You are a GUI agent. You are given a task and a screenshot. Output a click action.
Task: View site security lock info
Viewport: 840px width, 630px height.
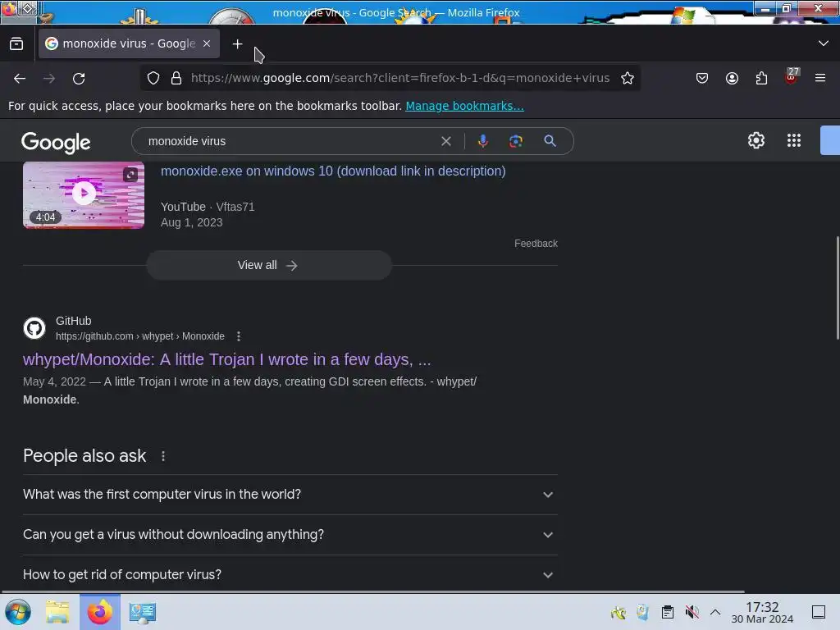coord(176,78)
